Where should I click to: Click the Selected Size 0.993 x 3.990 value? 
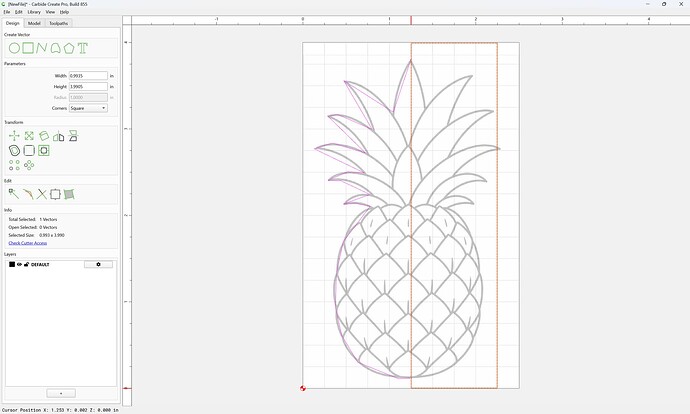pyautogui.click(x=52, y=235)
